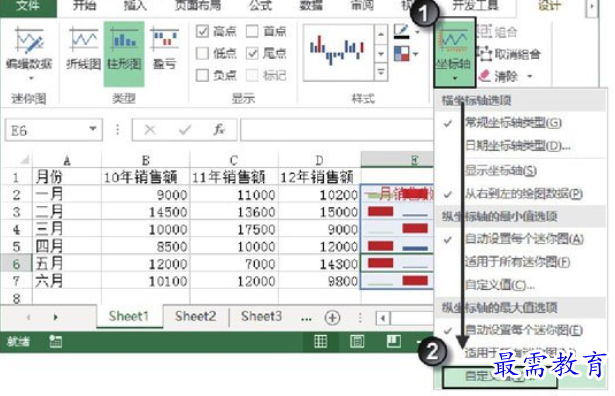Click the cancel X formula button

(x=150, y=129)
